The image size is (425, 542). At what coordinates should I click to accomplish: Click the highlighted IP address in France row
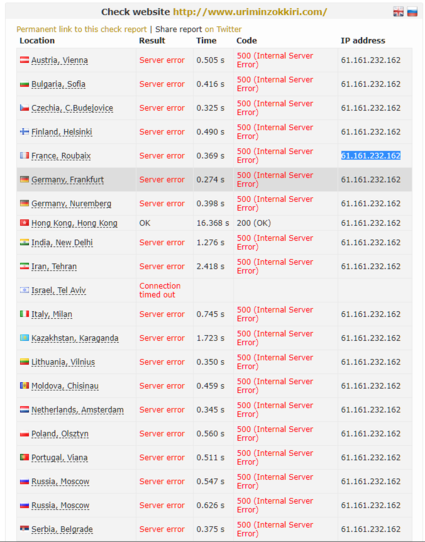371,156
